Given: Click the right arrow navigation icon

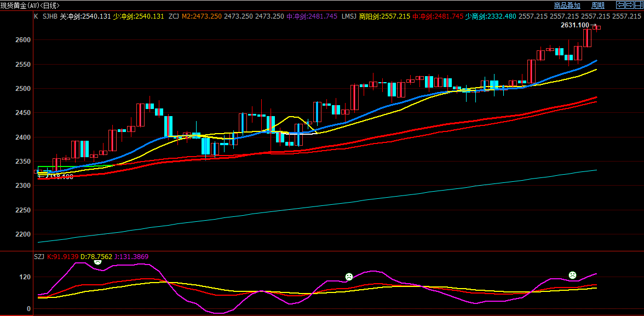Looking at the screenshot, I should 629,5.
